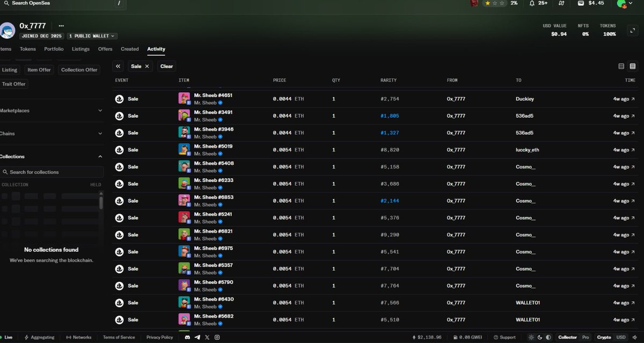Open external link for Mr. Sheeb #5019 sale
This screenshot has width=644, height=343.
(633, 150)
